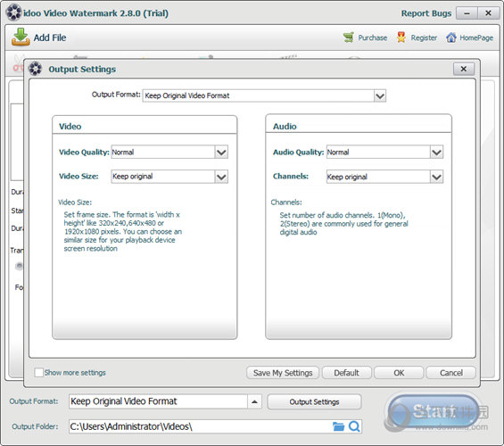Click the Video panel heading
This screenshot has height=446, width=504.
tap(70, 127)
